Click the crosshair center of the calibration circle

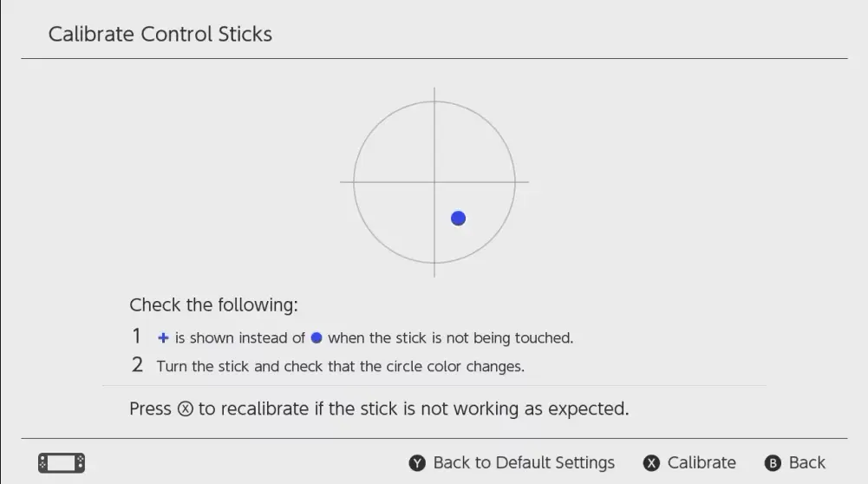click(434, 182)
